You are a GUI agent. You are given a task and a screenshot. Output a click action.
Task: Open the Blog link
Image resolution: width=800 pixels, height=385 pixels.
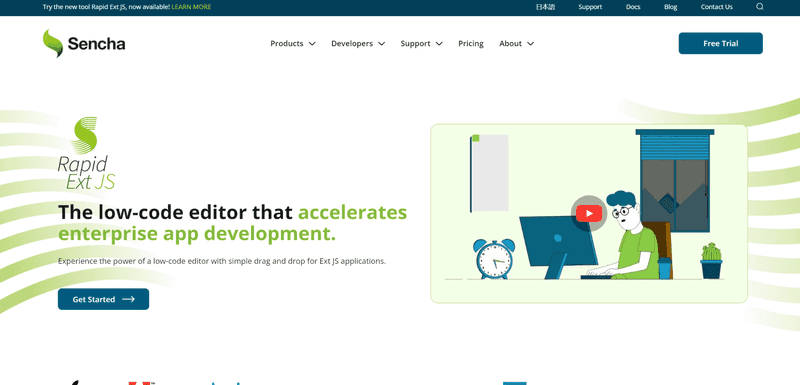click(670, 7)
